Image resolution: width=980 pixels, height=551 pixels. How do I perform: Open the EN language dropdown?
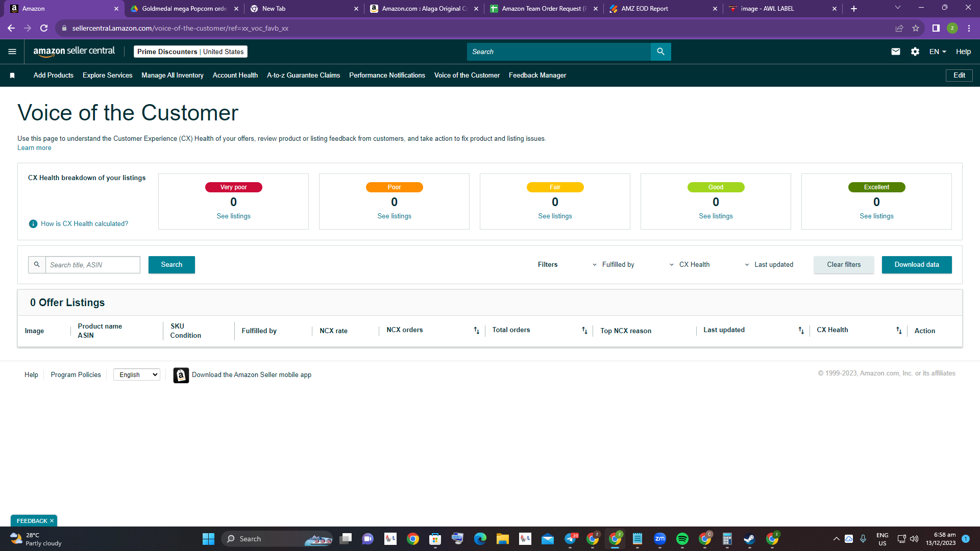coord(938,52)
